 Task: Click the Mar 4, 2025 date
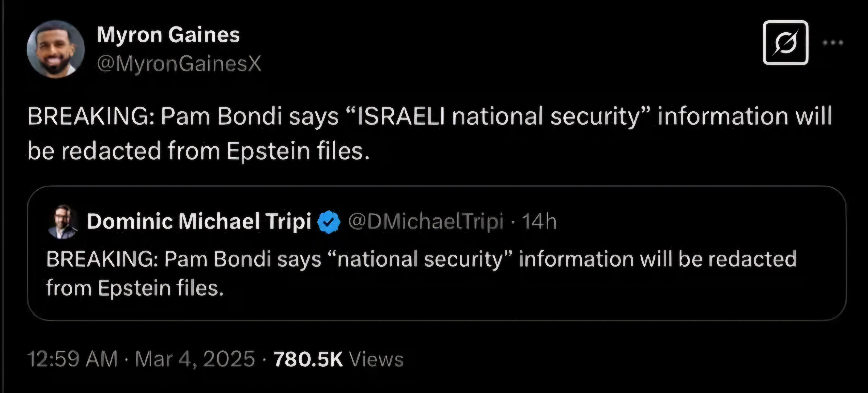click(195, 359)
